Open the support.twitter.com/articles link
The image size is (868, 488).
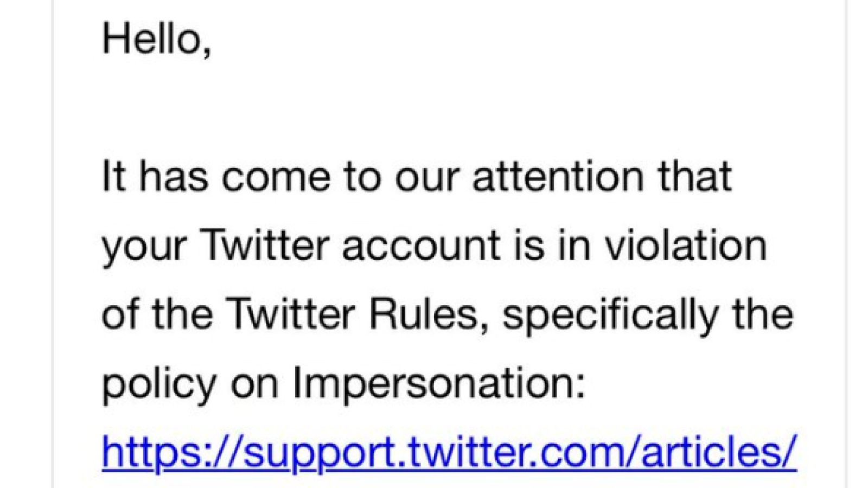point(449,451)
